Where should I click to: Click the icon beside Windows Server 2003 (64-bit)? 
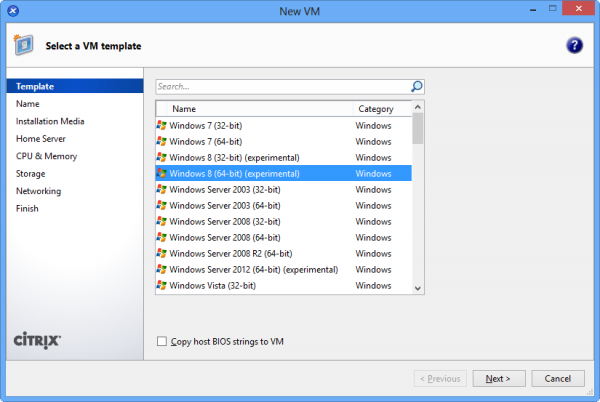pos(161,206)
